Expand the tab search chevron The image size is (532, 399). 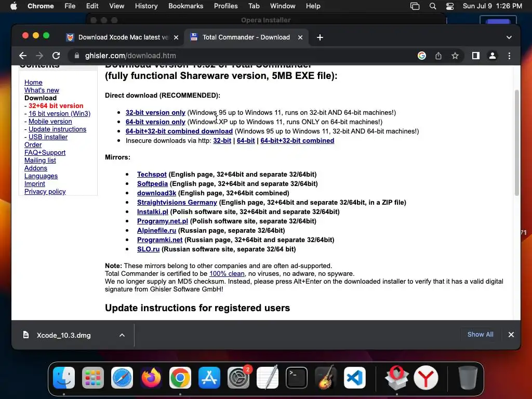(x=509, y=37)
